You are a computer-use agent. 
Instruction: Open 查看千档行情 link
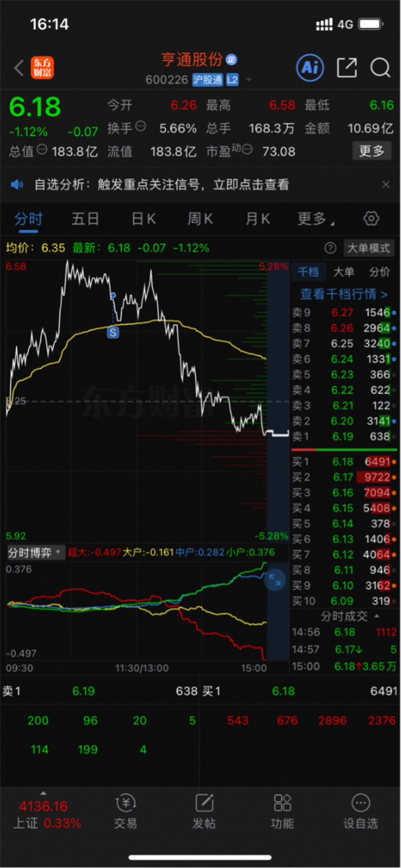tap(344, 294)
